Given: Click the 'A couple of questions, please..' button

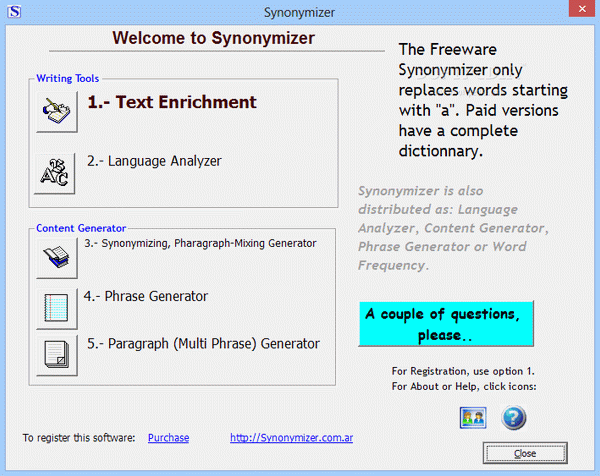Looking at the screenshot, I should [x=446, y=324].
